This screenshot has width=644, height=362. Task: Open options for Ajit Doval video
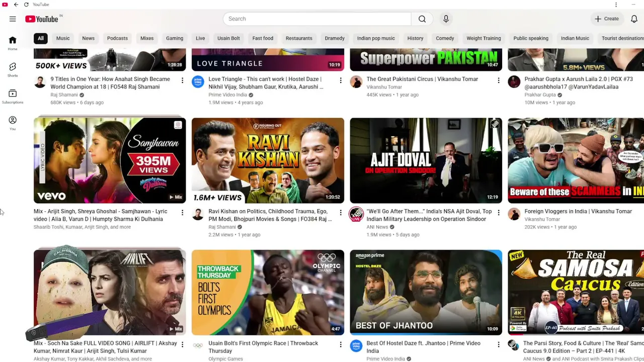click(498, 213)
